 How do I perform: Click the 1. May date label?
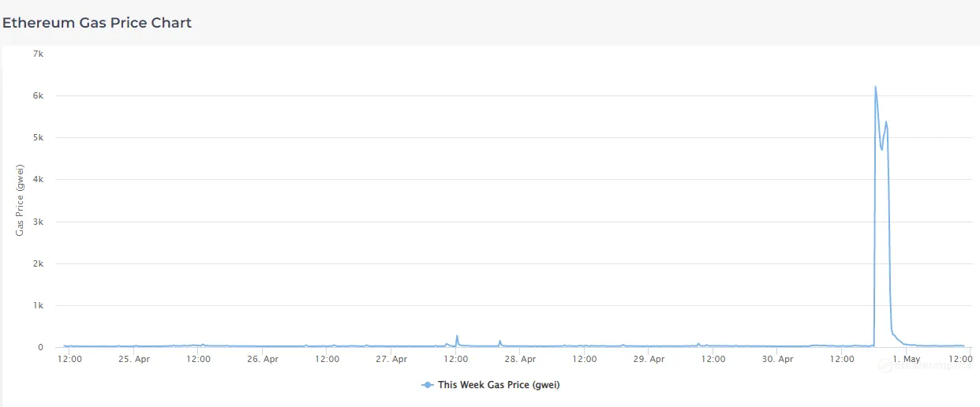[906, 359]
